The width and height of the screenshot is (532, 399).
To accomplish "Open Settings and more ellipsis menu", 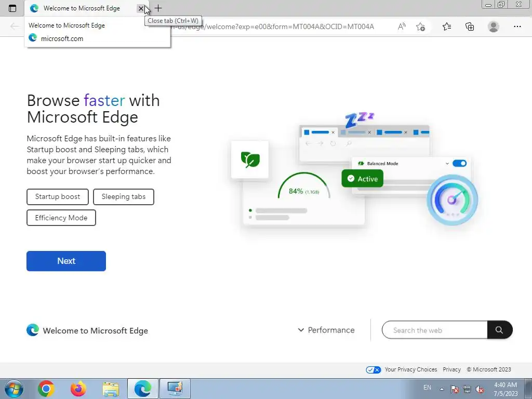I will coord(517,26).
